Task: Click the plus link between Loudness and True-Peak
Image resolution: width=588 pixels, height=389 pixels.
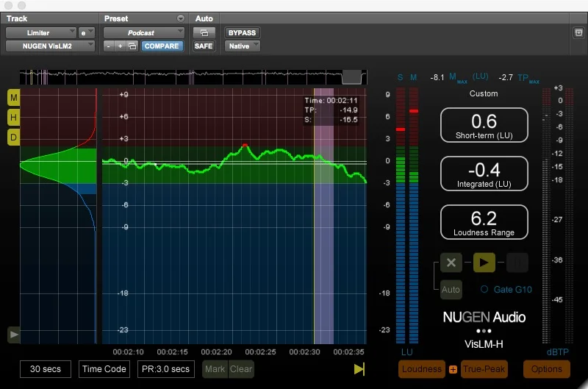Action: point(453,369)
